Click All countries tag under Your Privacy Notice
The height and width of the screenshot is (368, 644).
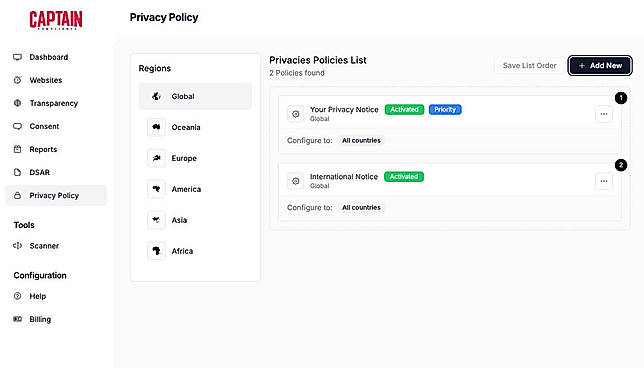coord(361,140)
